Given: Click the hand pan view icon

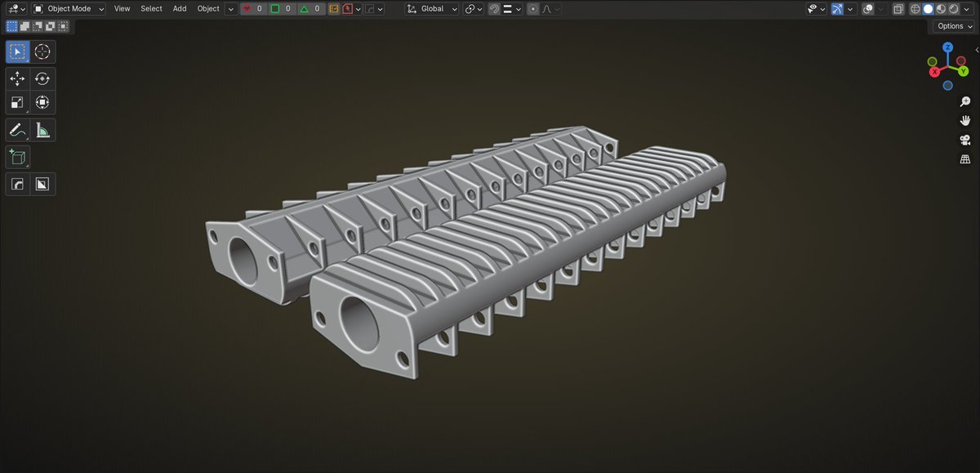Looking at the screenshot, I should coord(964,120).
